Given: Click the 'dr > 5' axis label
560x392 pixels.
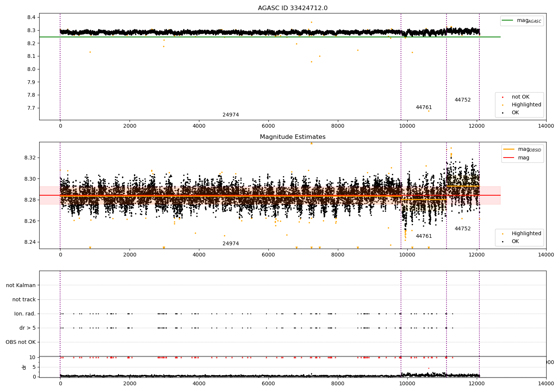Looking at the screenshot, I should (28, 328).
